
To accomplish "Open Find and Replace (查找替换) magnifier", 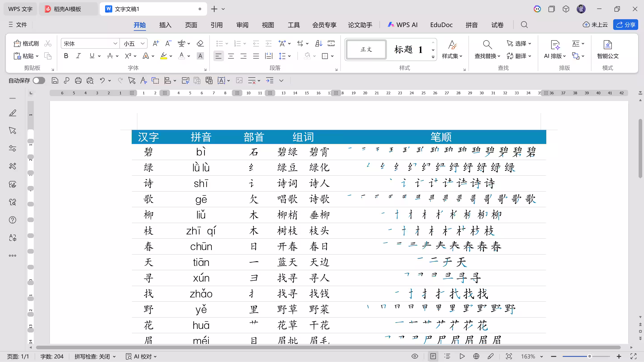I will click(x=487, y=45).
